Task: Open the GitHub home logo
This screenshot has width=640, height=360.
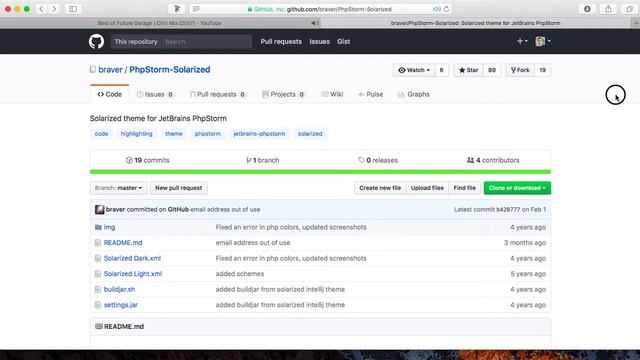Action: (x=96, y=42)
